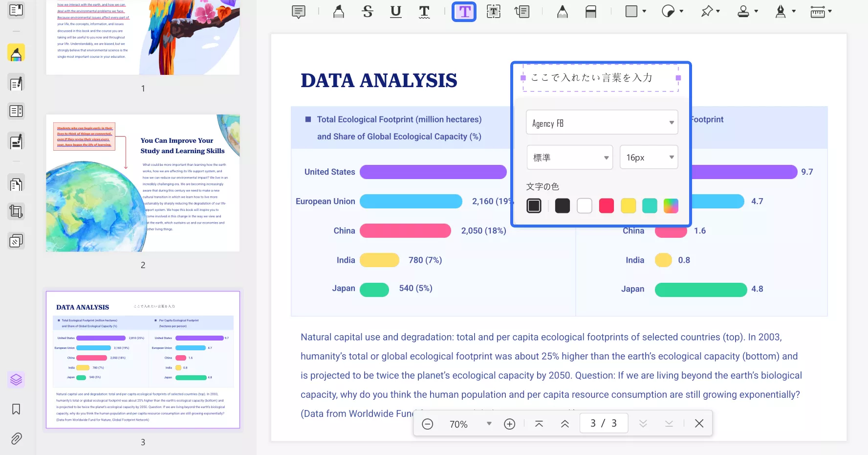Viewport: 868px width, 455px height.
Task: Jump to the first page
Action: click(539, 424)
